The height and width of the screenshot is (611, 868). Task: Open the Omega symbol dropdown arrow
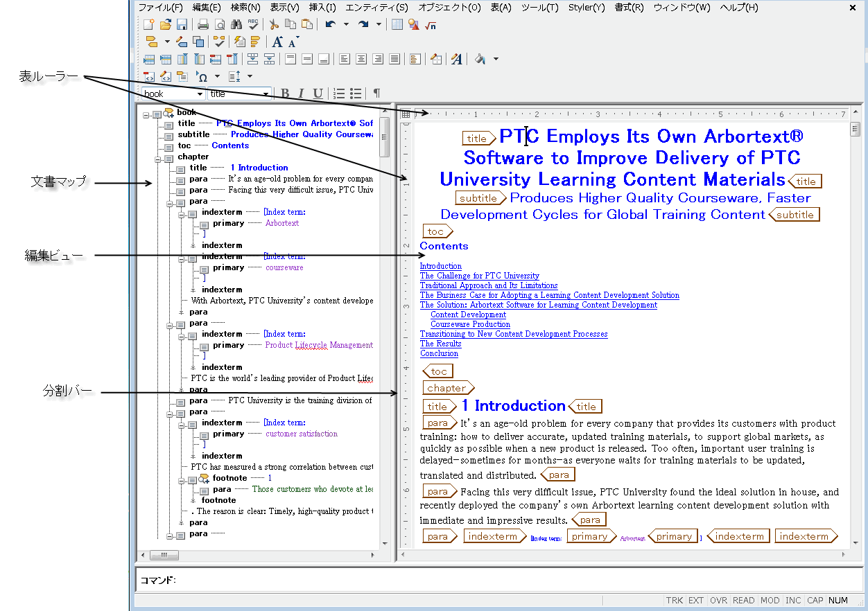point(217,76)
